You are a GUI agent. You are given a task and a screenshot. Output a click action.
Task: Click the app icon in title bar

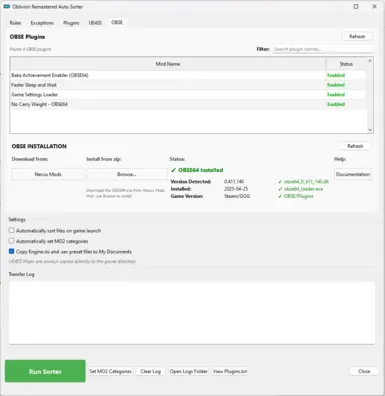7,6
